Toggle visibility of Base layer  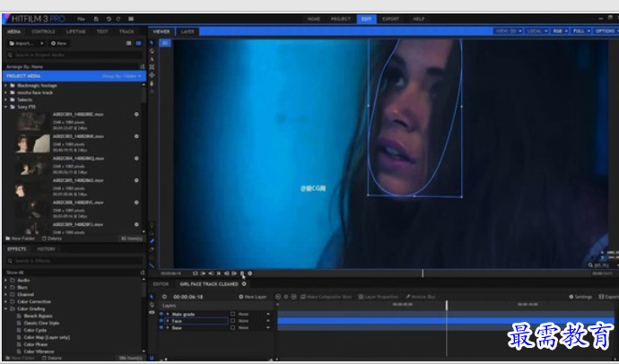tap(161, 328)
